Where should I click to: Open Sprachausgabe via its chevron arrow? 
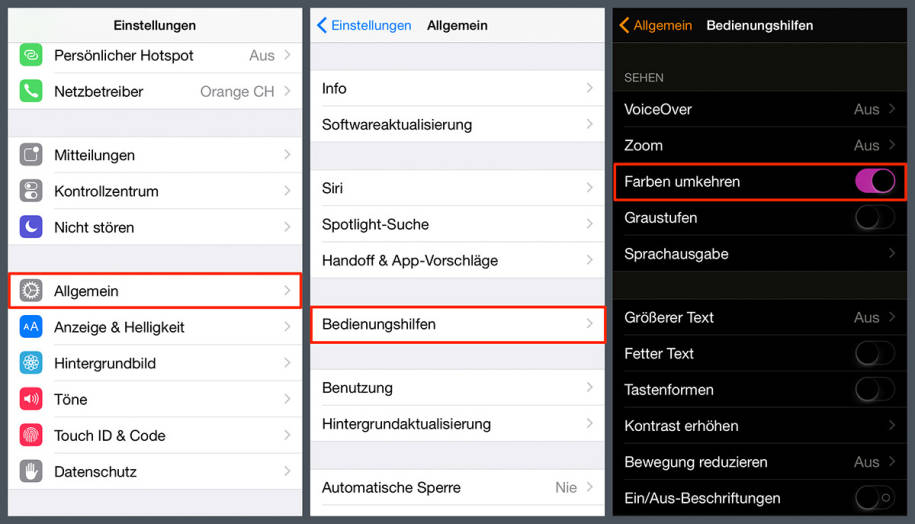tap(892, 253)
